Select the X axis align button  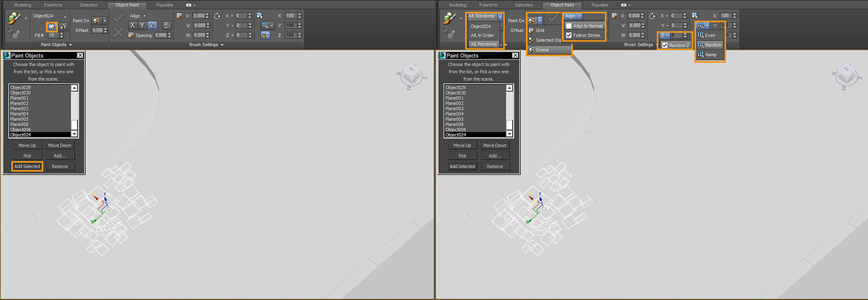(133, 25)
